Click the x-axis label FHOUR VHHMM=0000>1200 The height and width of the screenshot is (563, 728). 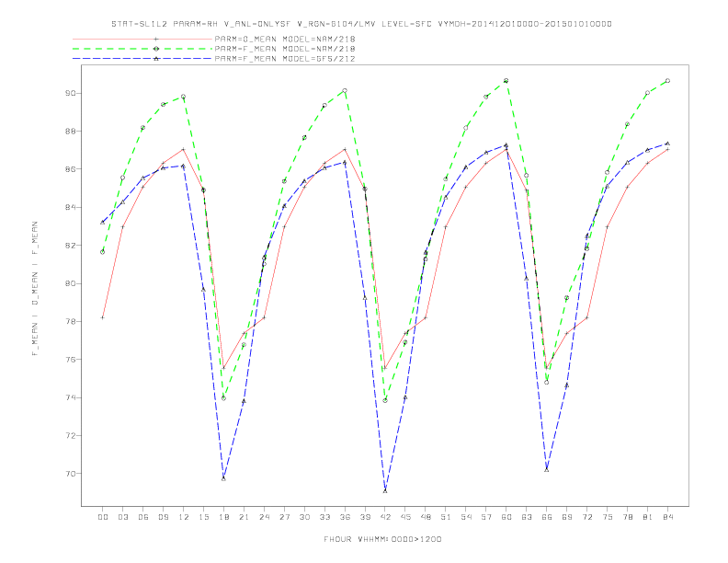[382, 539]
